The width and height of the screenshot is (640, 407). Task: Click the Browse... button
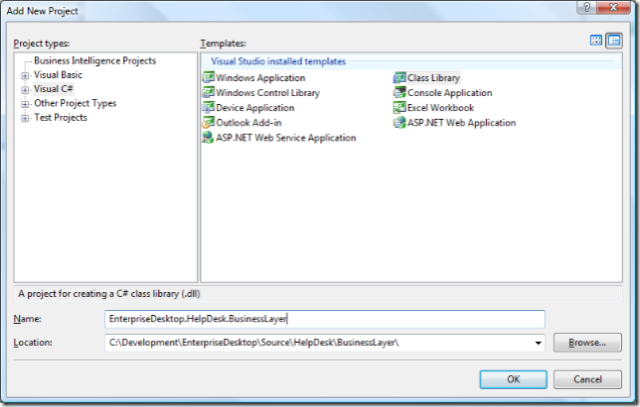(x=587, y=343)
